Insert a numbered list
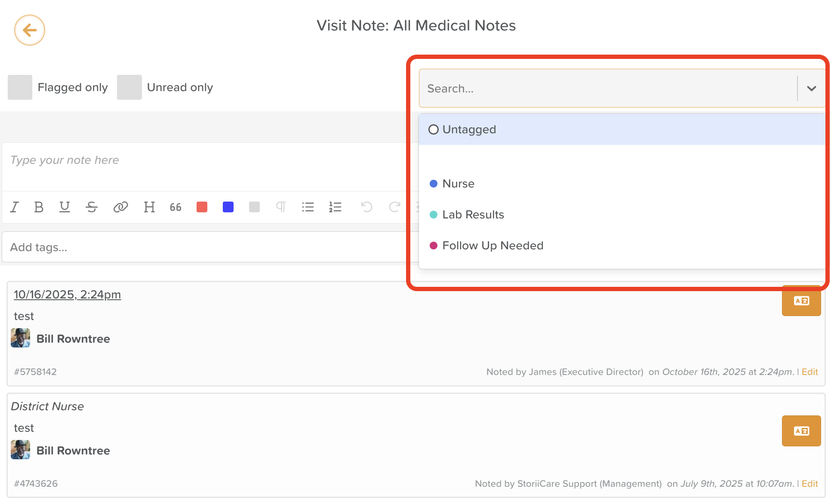The height and width of the screenshot is (504, 831). pos(335,207)
